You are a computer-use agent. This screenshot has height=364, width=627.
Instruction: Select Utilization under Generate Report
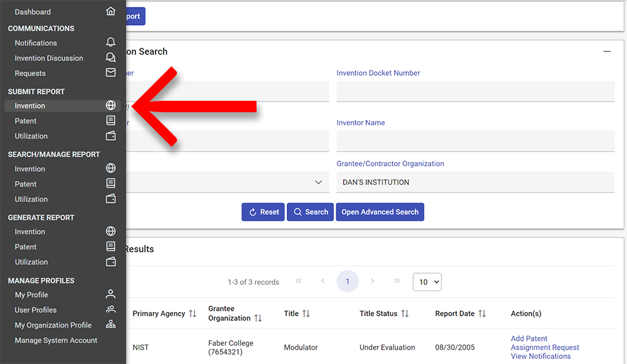coord(31,262)
